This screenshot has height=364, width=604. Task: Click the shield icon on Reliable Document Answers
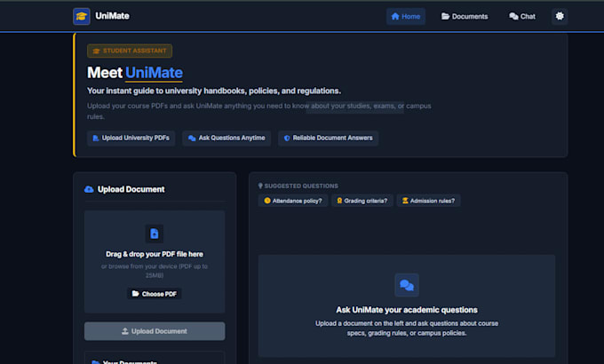coord(287,138)
